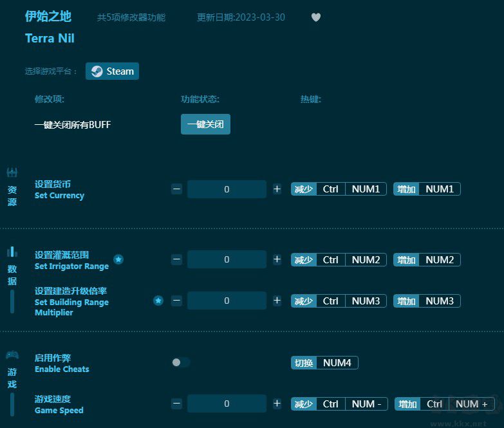This screenshot has height=428, width=504.
Task: Increase Building Range Multiplier with plus
Action: pos(277,301)
